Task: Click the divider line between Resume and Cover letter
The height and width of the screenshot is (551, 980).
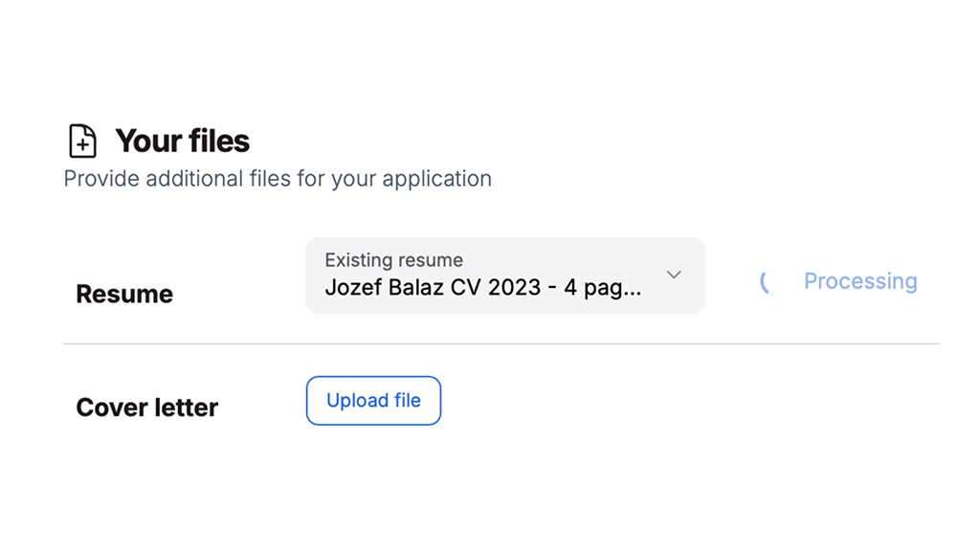Action: point(501,343)
